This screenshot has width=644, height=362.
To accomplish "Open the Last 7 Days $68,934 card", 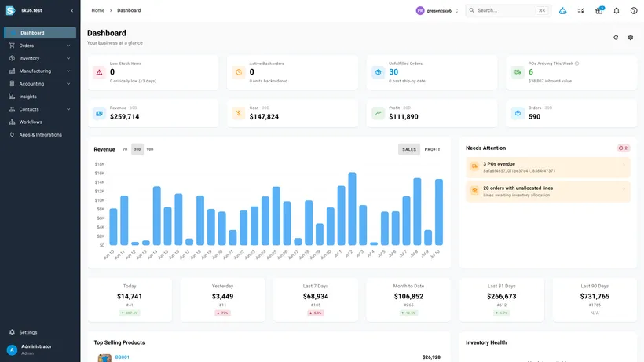I will click(316, 300).
